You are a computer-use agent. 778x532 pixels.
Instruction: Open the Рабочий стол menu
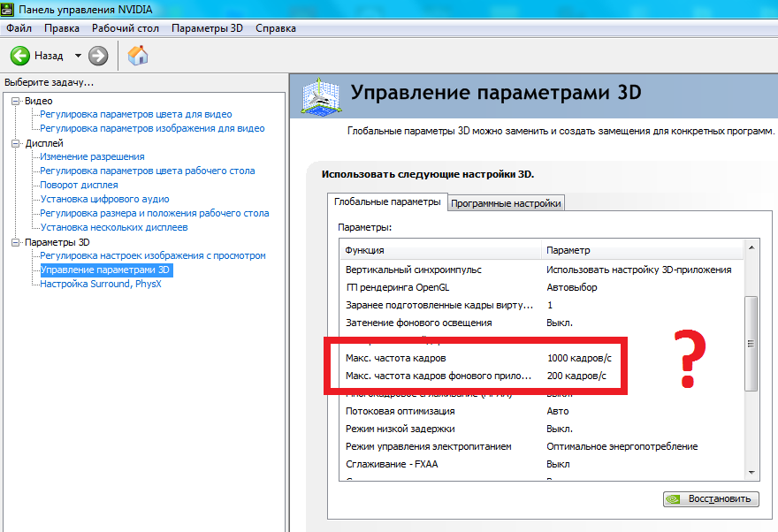click(x=125, y=28)
